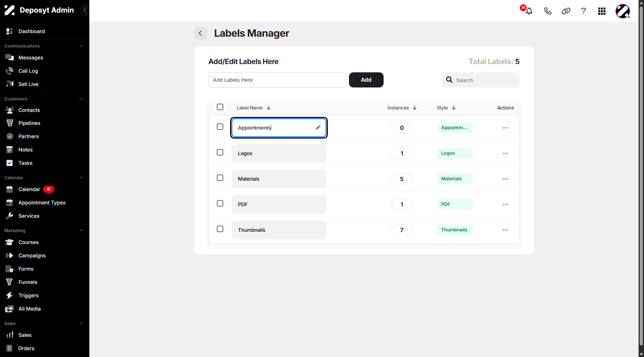This screenshot has width=644, height=357.
Task: Click the search magnifier icon
Action: click(449, 80)
